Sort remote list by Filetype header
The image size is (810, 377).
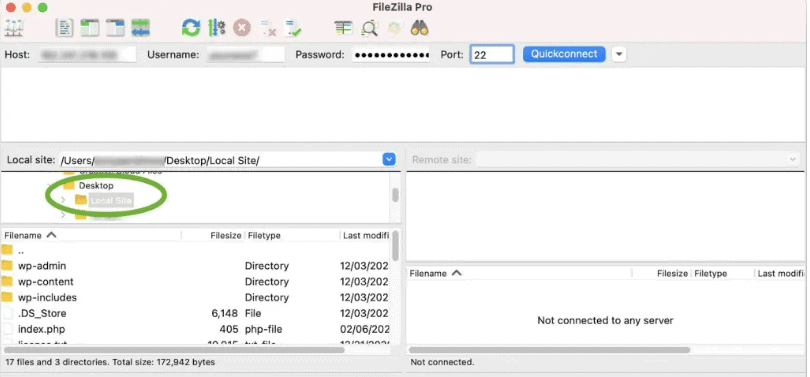click(x=723, y=274)
